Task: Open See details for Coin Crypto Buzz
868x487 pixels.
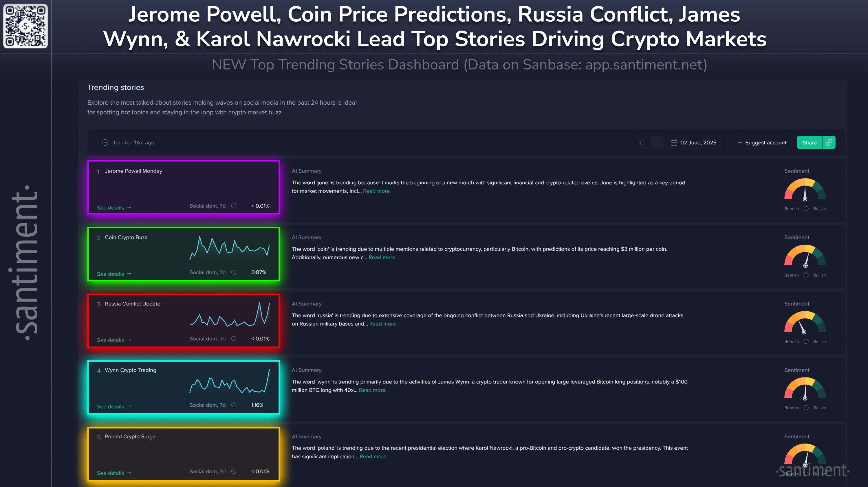Action: (114, 274)
